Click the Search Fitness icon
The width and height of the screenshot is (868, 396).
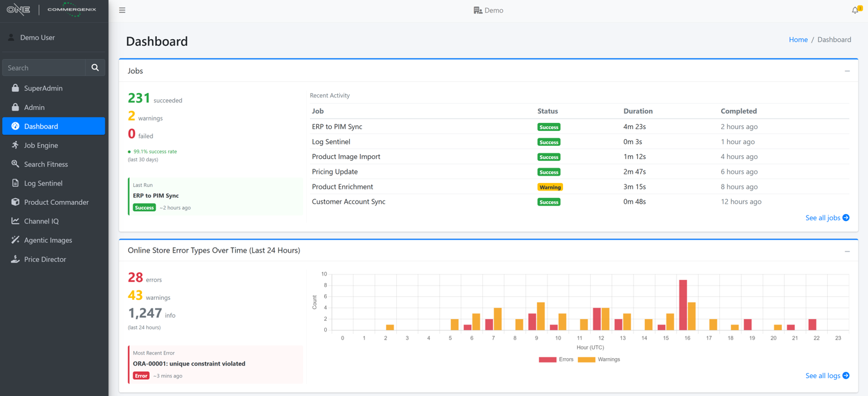pos(15,164)
